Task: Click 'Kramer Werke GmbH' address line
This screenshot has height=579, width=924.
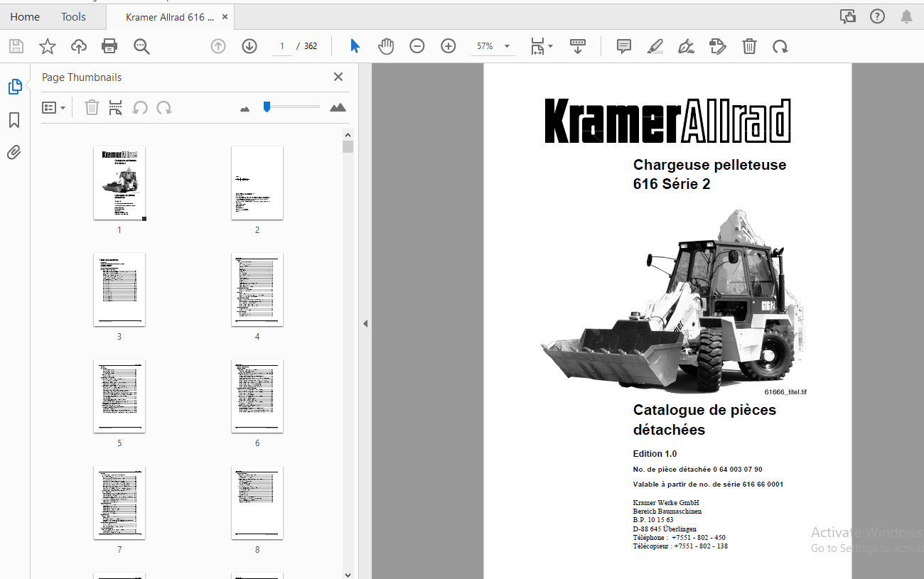Action: pos(666,503)
